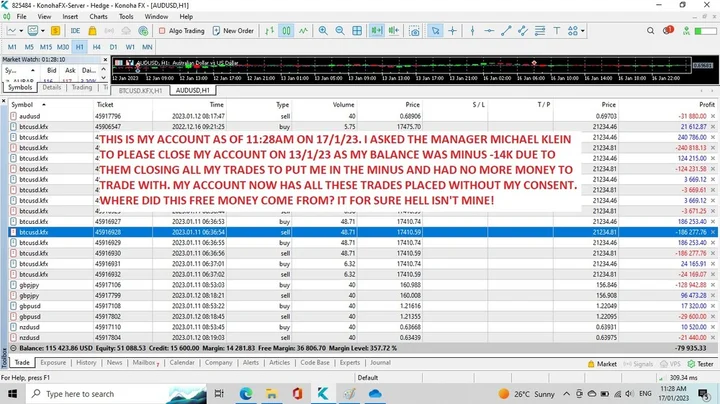
Task: Open the File menu
Action: 22,17
